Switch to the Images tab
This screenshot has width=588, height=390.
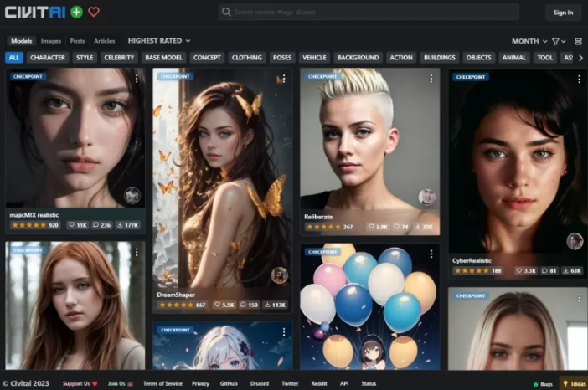pyautogui.click(x=51, y=41)
